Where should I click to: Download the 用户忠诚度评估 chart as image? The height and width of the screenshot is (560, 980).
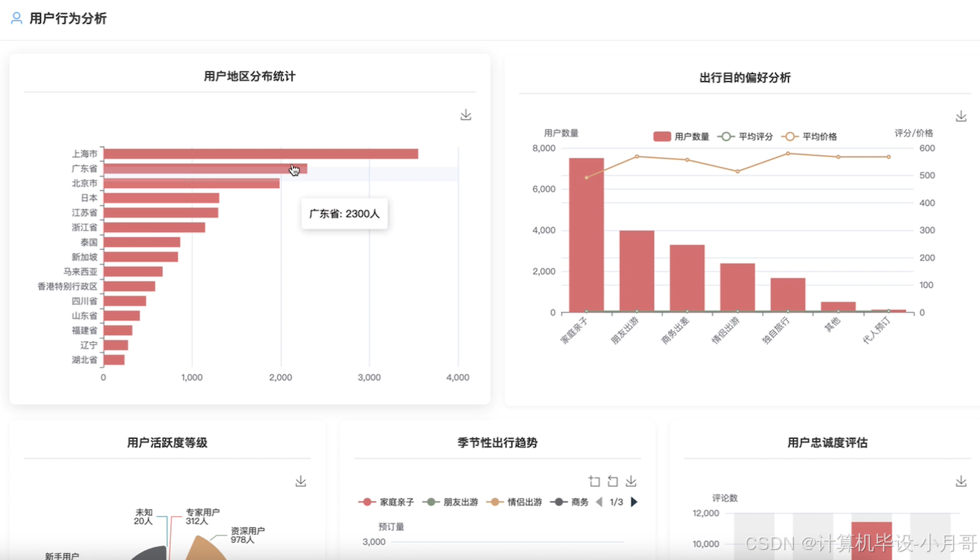pyautogui.click(x=961, y=481)
